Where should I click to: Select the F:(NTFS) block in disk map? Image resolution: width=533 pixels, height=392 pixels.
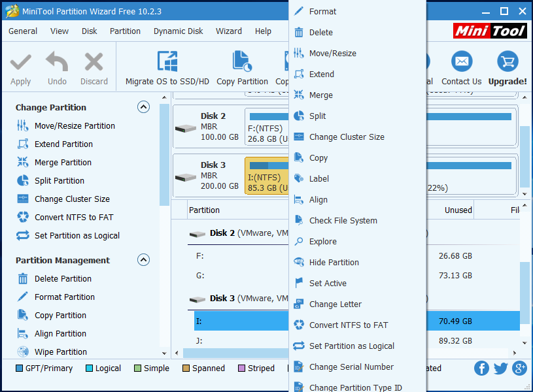point(267,127)
